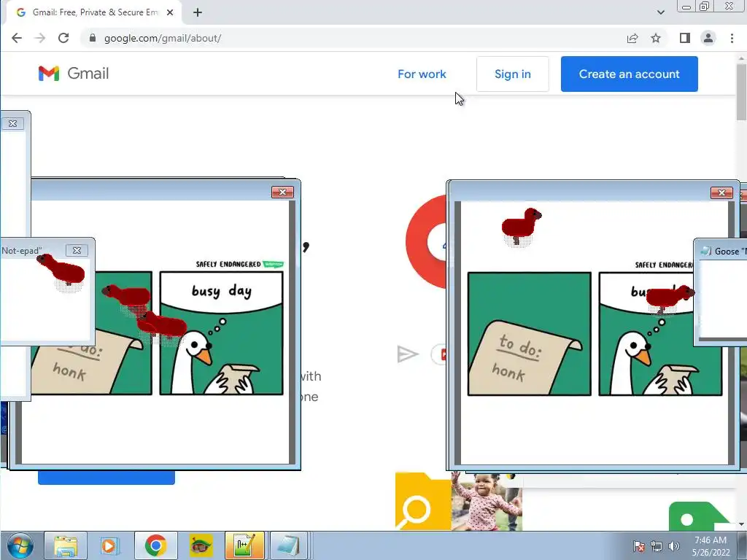The height and width of the screenshot is (560, 747).
Task: Click the Goose window title at right
Action: [x=729, y=251]
